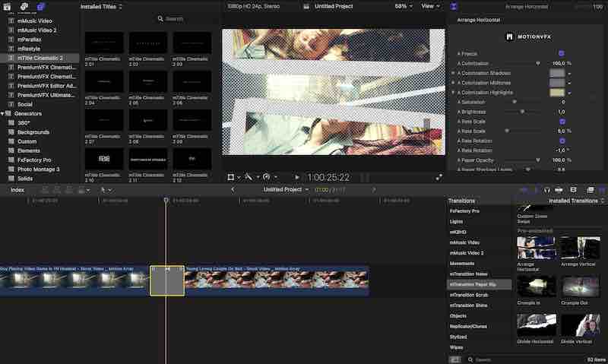Select mTransition Noise category
This screenshot has width=608, height=364.
(x=468, y=274)
